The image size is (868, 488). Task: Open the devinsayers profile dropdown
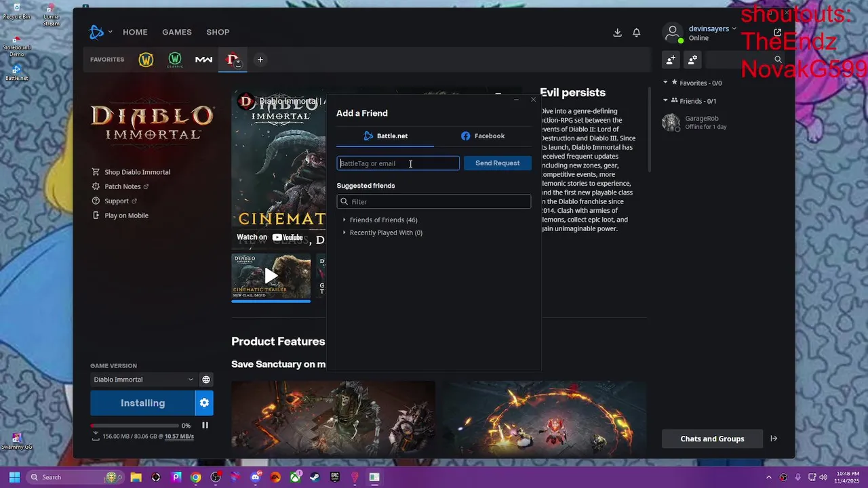(x=712, y=28)
